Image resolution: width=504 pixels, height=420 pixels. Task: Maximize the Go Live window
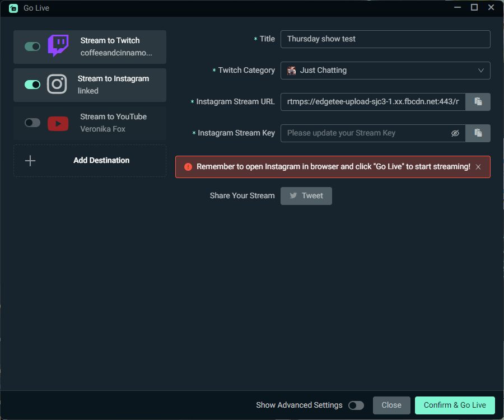coord(474,8)
